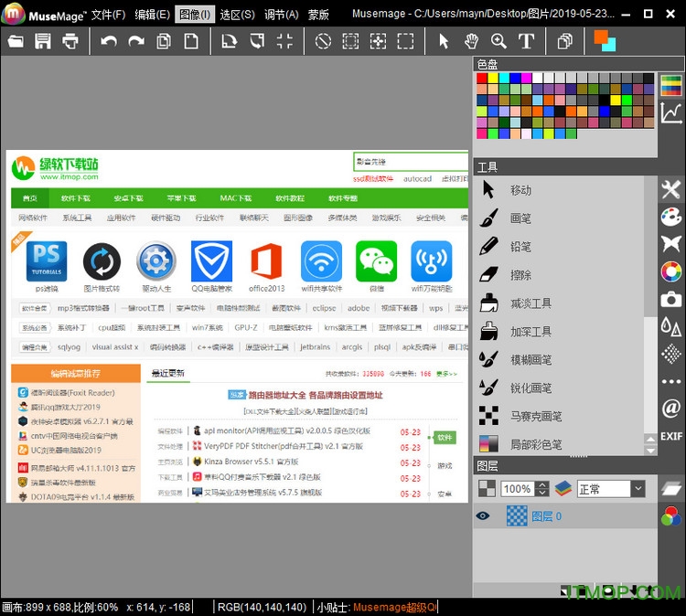This screenshot has height=616, width=686.
Task: Save the image with floppy disk icon
Action: pyautogui.click(x=43, y=41)
